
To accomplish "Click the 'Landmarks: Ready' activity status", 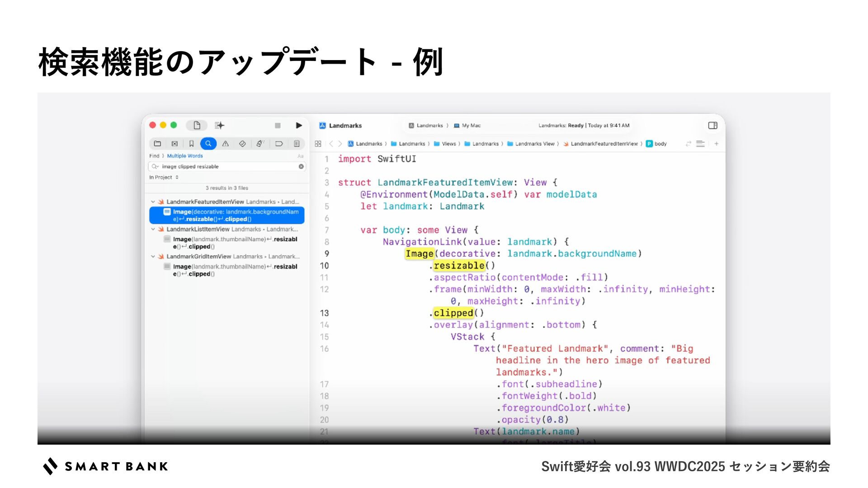I will (584, 126).
